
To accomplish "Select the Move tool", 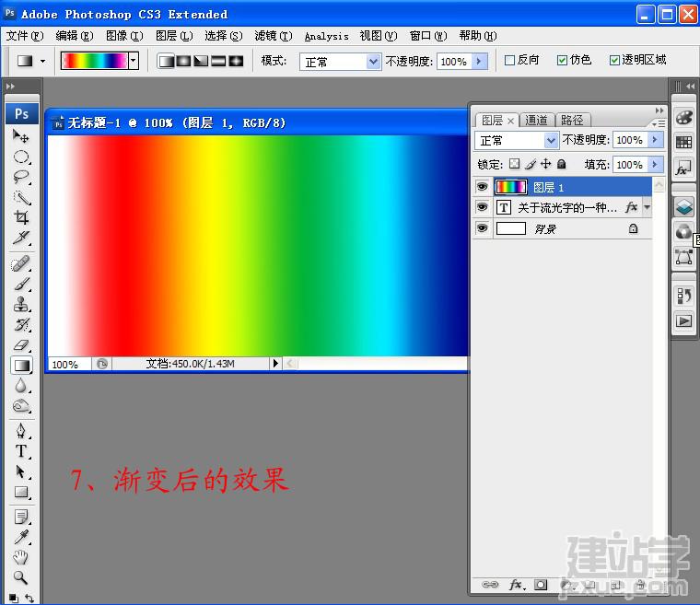I will 21,136.
